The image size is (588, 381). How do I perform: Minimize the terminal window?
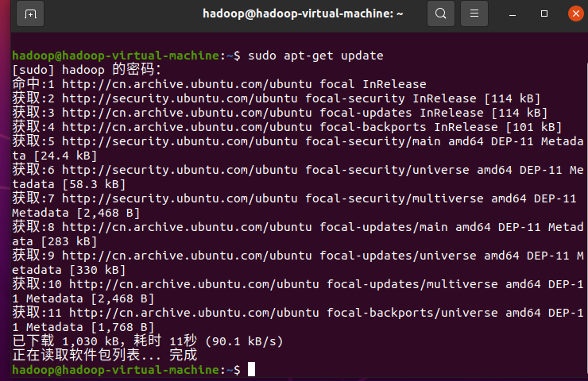pos(513,14)
